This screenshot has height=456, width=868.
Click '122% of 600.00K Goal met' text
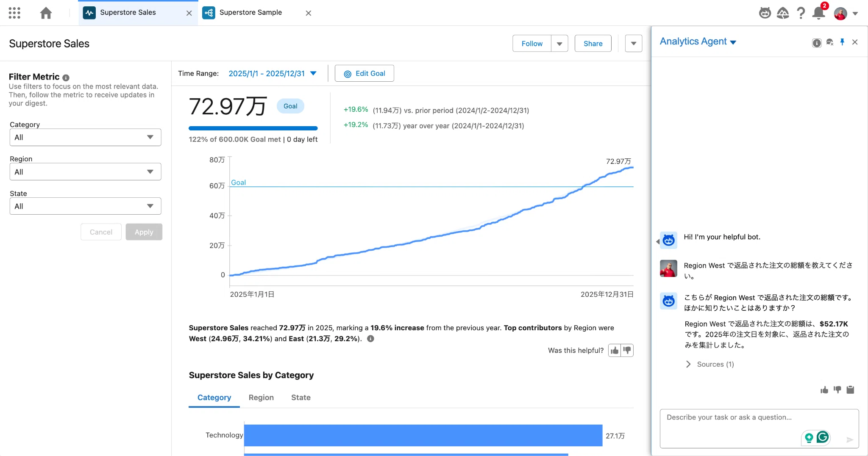pos(235,139)
